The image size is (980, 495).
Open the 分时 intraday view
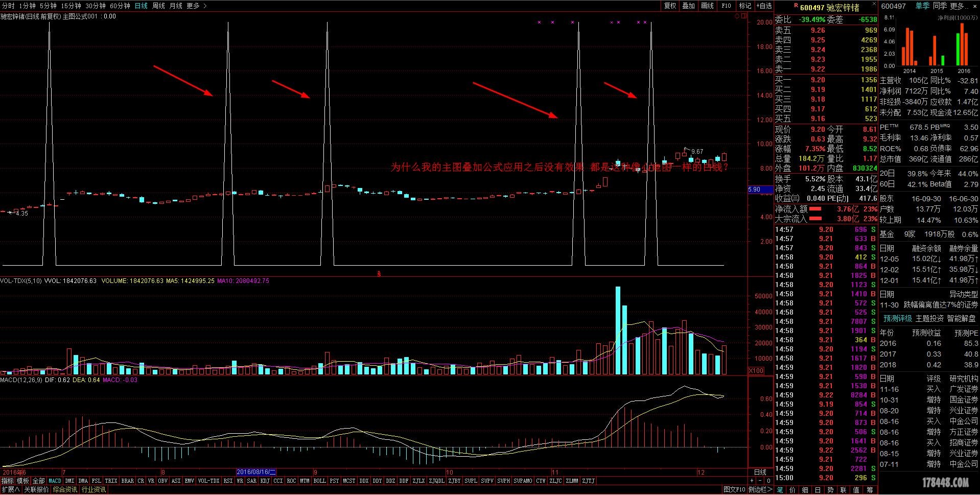8,6
